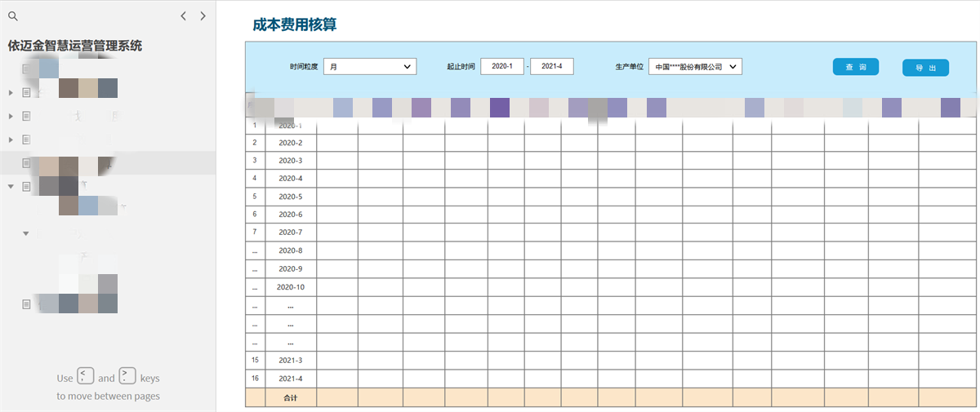Click the 2020-10 date cell in table
This screenshot has width=980, height=412.
(x=290, y=287)
